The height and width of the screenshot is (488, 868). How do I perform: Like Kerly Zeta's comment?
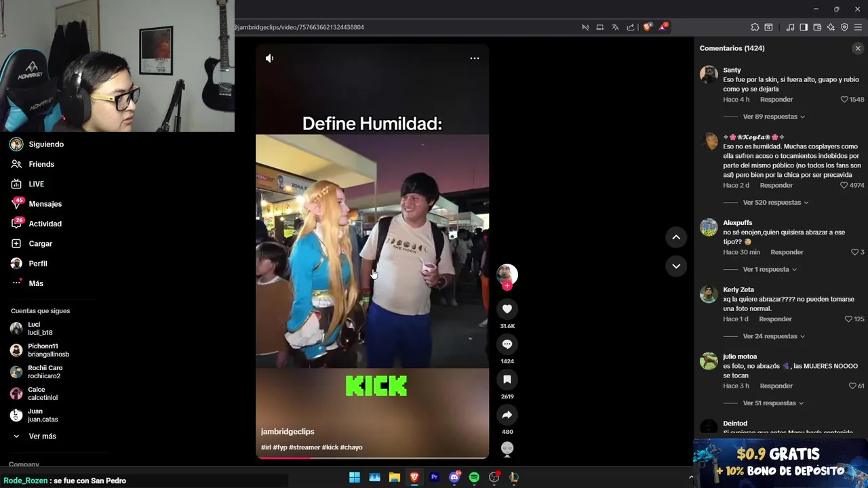[848, 319]
